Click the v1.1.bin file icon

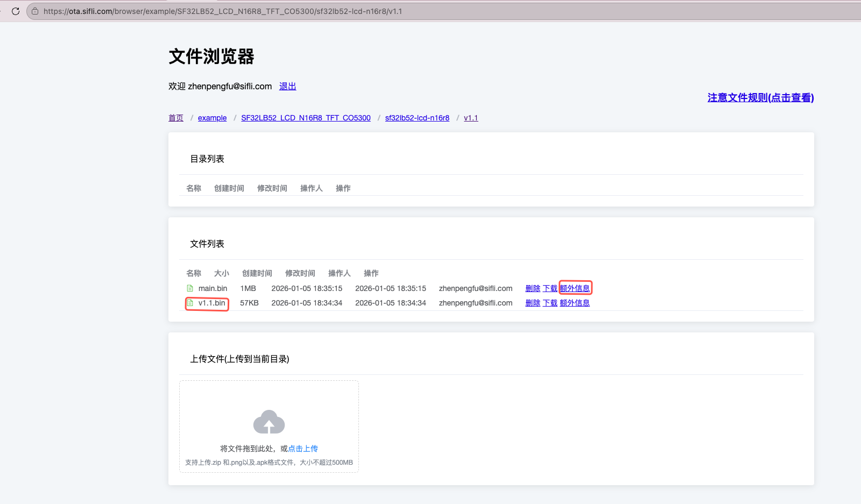pyautogui.click(x=190, y=303)
